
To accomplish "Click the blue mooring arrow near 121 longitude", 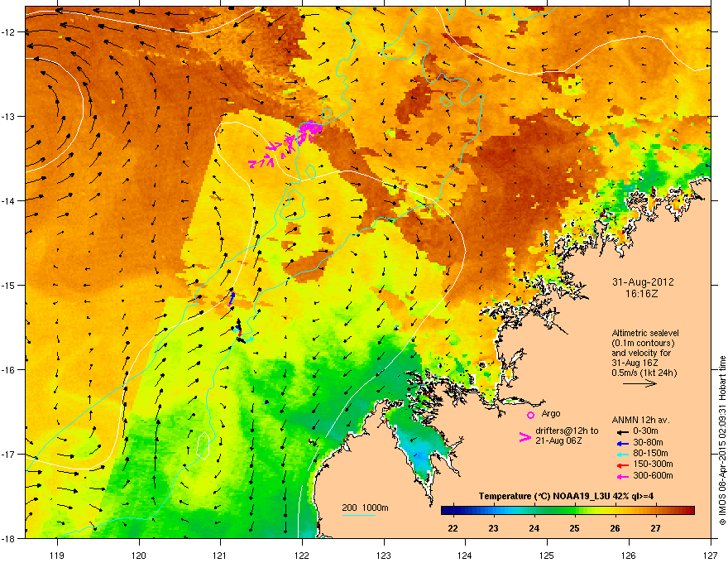I will click(x=232, y=299).
